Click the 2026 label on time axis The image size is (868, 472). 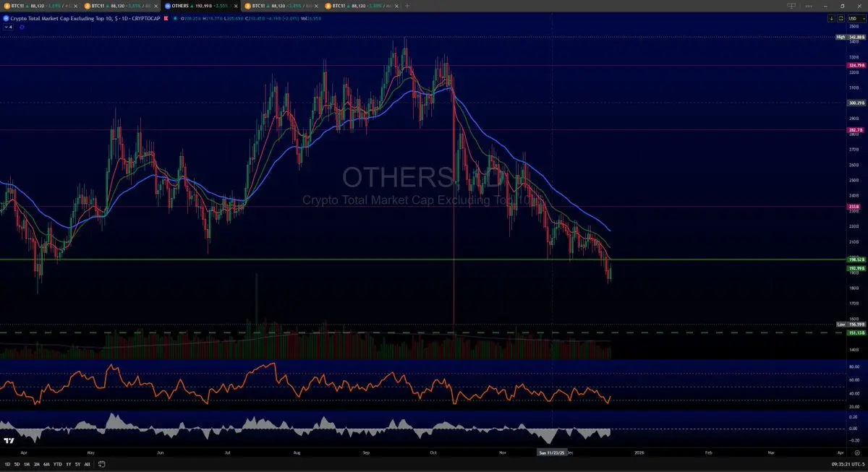[x=639, y=452]
